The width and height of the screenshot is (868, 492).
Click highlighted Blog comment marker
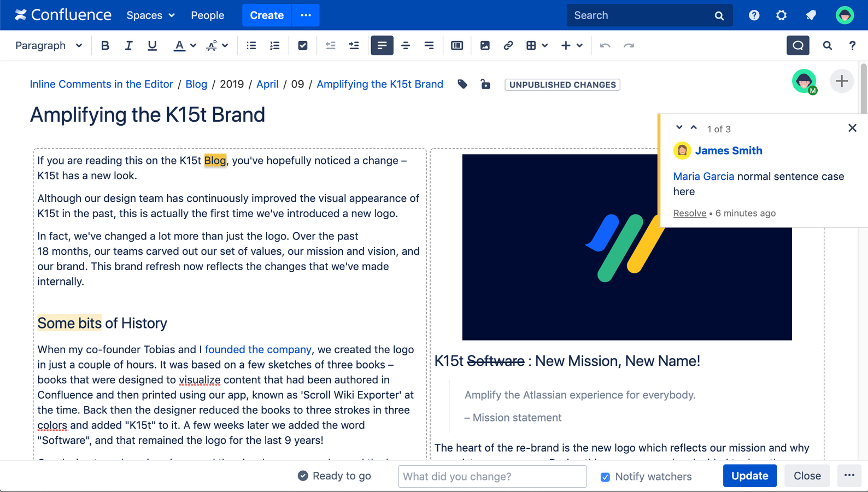215,160
